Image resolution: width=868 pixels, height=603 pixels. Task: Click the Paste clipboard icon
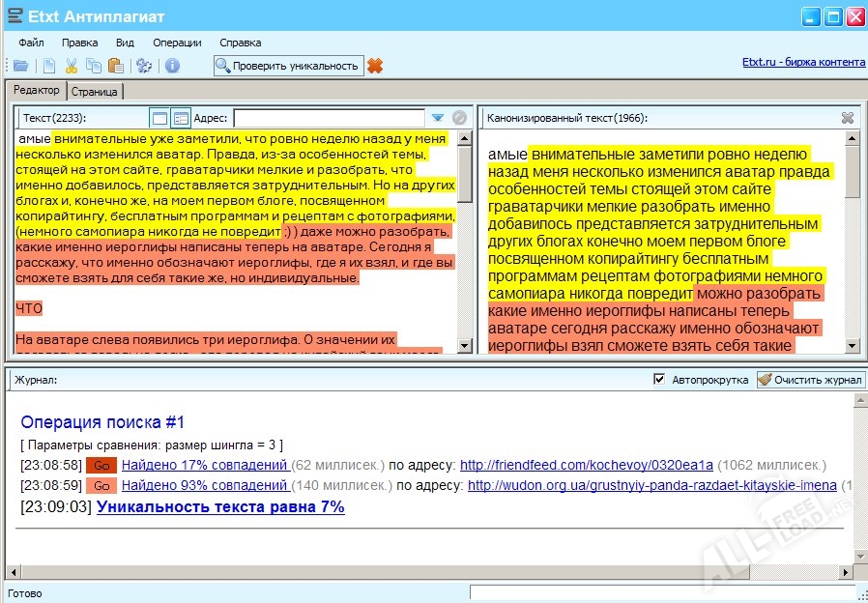116,66
